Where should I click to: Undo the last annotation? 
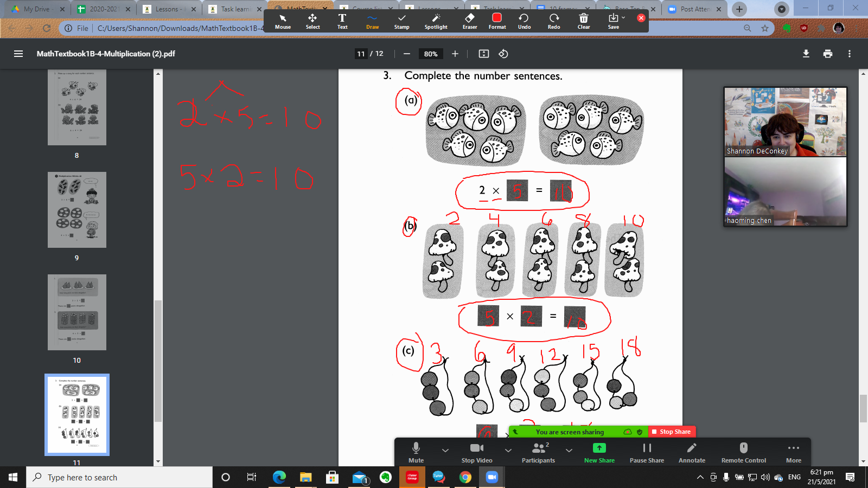click(524, 21)
